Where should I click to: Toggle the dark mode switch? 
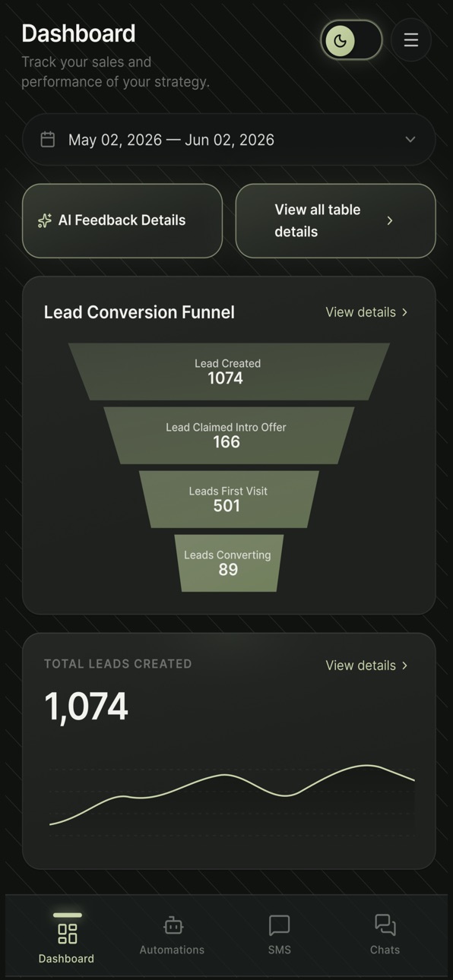(351, 40)
